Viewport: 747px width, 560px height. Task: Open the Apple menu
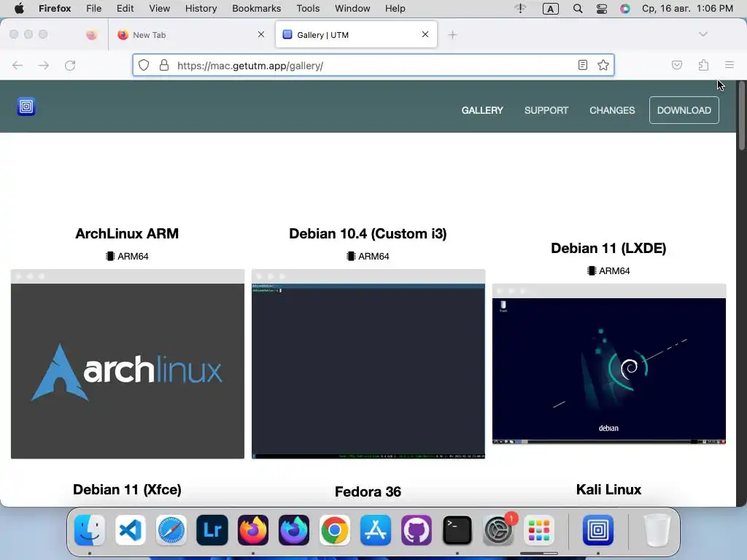coord(19,9)
